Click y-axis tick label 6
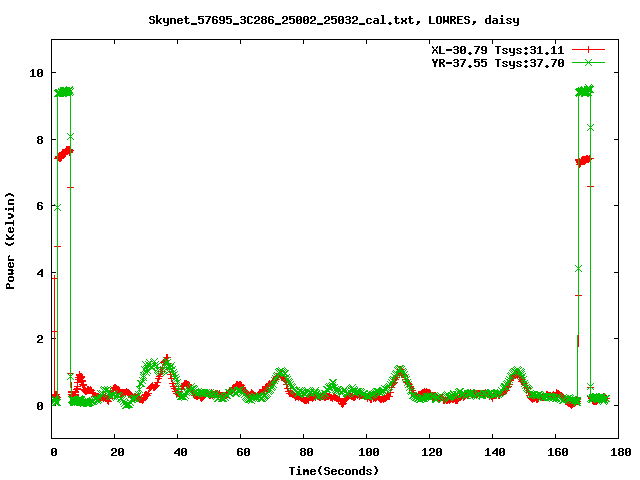 [40, 206]
